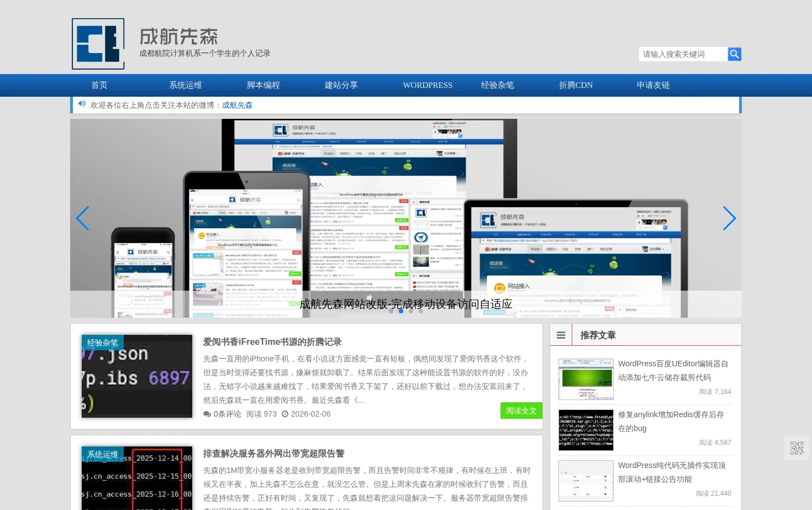Open WordPress百度UEditor编辑器 recommended article

coord(673,371)
